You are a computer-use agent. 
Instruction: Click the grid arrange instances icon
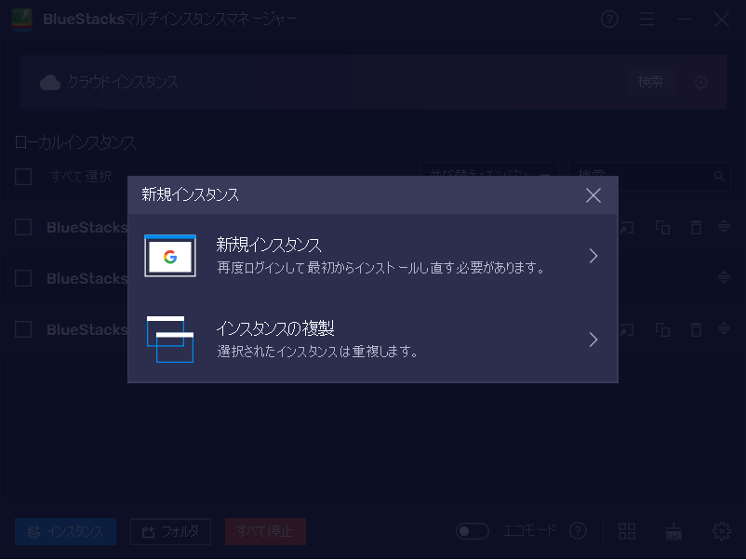[627, 531]
